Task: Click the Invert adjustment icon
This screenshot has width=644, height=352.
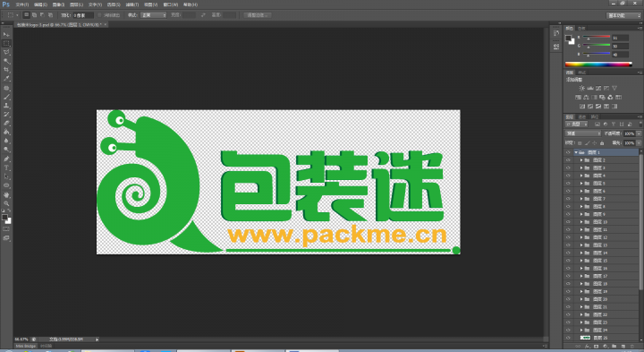Action: point(582,106)
